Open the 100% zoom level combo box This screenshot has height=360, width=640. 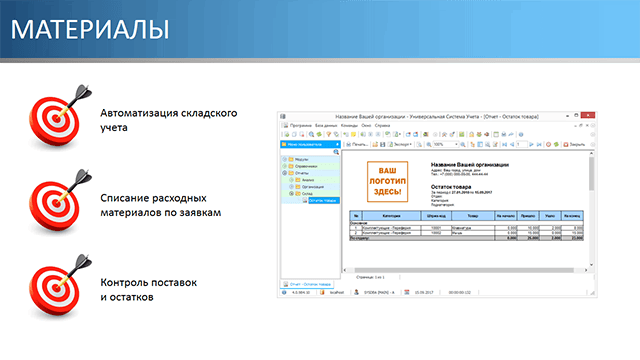(446, 144)
